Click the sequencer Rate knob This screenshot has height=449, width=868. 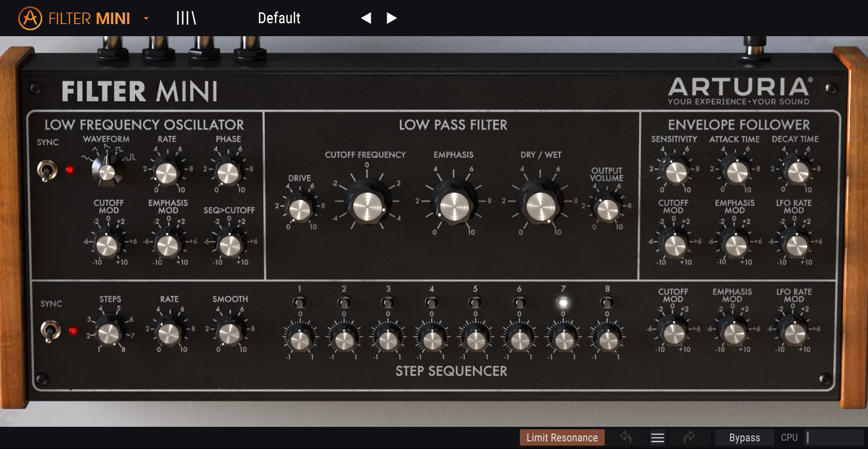[169, 333]
